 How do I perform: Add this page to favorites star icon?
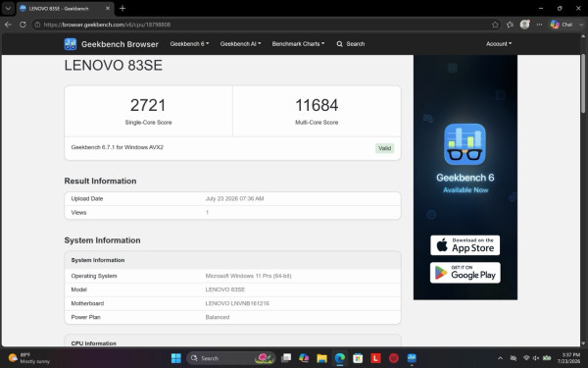click(495, 25)
